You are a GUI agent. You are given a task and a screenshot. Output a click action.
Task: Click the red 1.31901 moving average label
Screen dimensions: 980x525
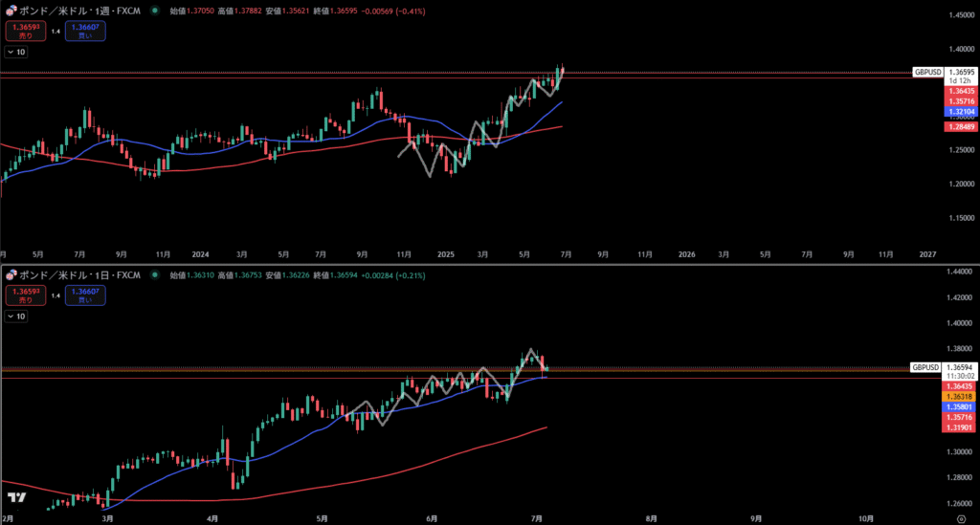[959, 427]
